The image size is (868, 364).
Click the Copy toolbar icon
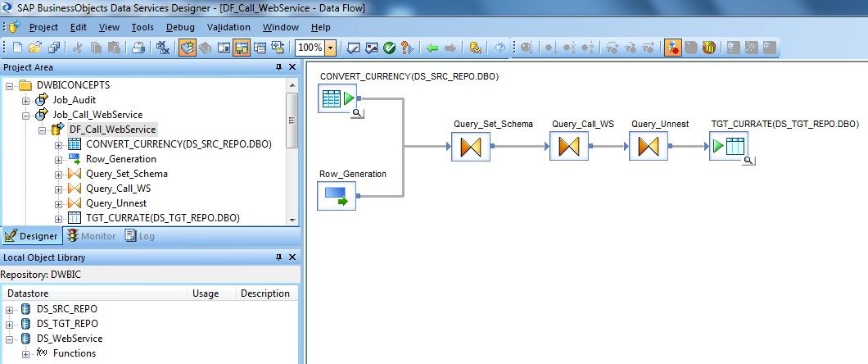pos(96,48)
